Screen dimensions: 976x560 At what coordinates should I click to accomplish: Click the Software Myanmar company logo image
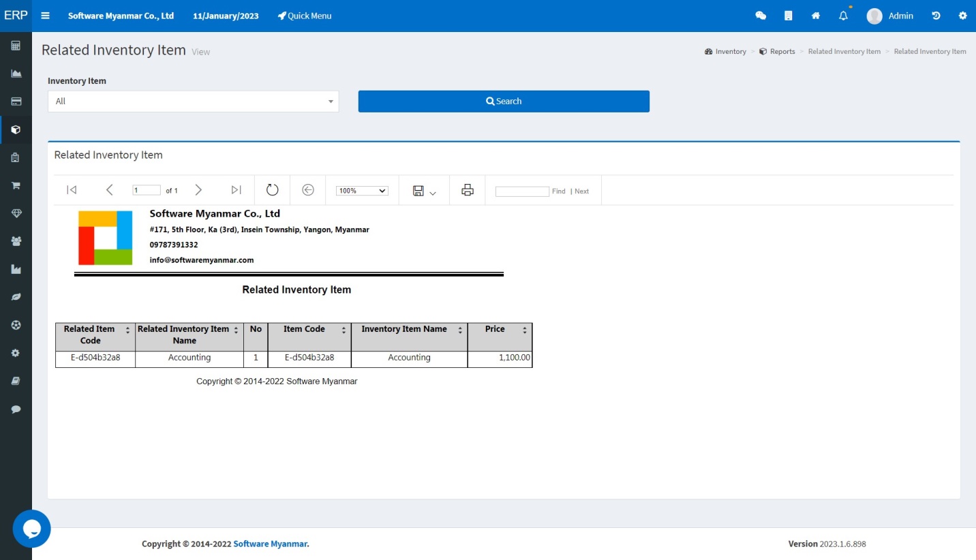[x=105, y=238]
